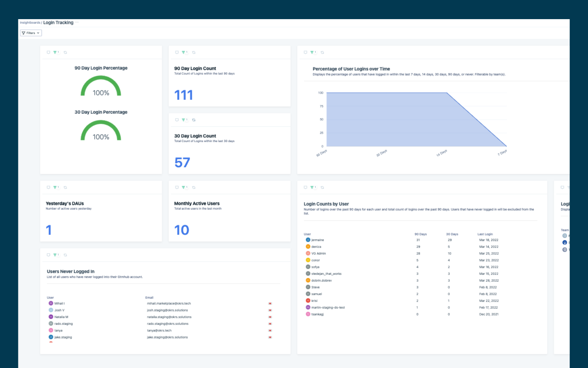Click conor's last login Mar 23, 2022
Screen dimensions: 588x368
pos(489,260)
